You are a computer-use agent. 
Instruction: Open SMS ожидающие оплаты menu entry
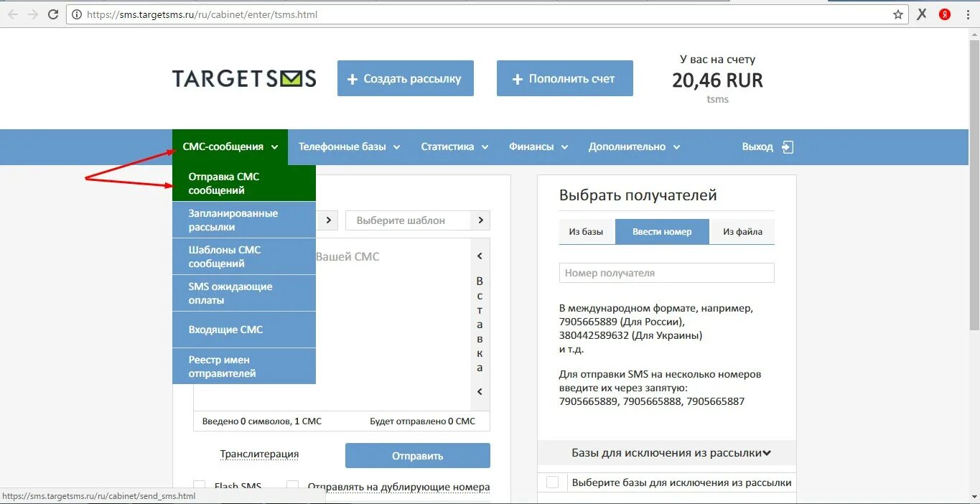[244, 293]
